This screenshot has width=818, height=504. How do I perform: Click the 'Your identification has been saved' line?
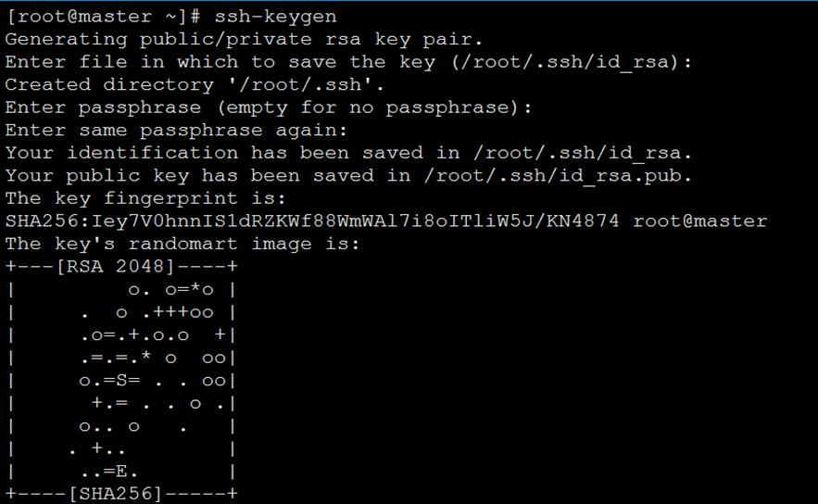(x=348, y=154)
